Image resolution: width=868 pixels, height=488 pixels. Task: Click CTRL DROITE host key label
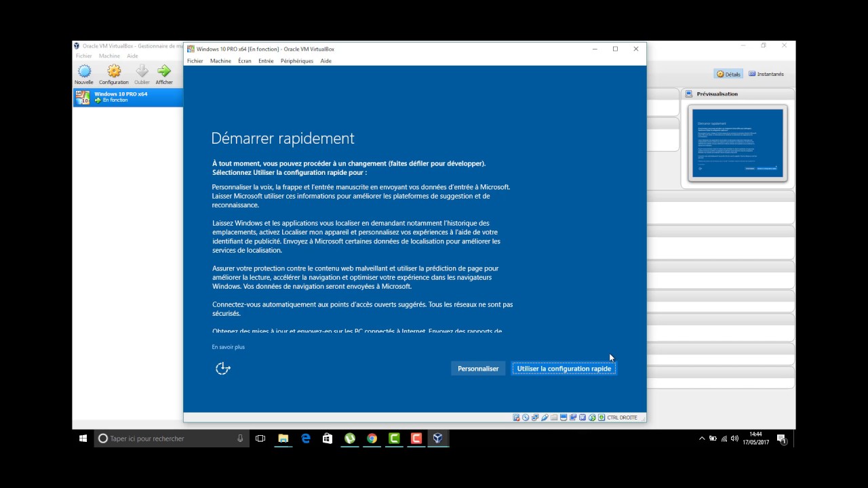pyautogui.click(x=623, y=418)
